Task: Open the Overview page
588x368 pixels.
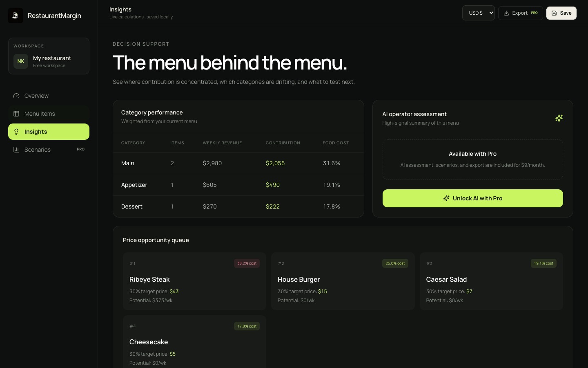Action: pyautogui.click(x=49, y=96)
